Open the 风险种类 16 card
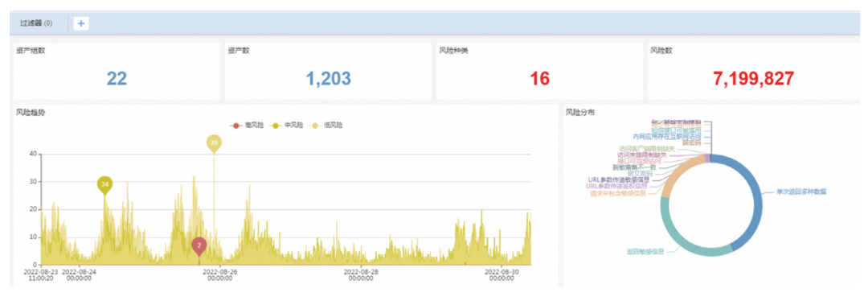868x305 pixels. [x=539, y=72]
